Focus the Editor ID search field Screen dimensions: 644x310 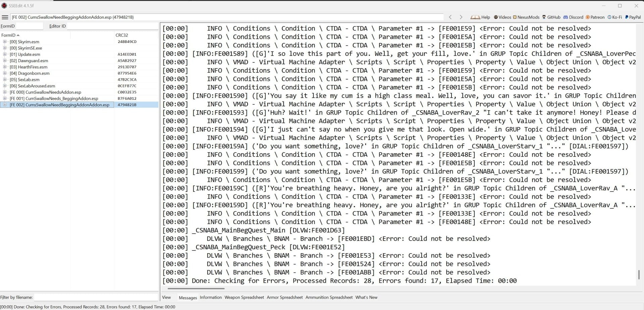(x=112, y=26)
